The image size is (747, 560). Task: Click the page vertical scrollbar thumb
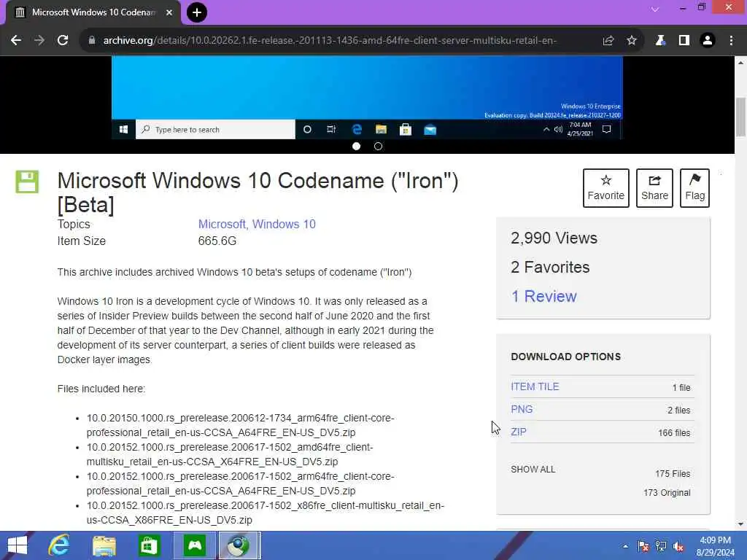point(740,117)
